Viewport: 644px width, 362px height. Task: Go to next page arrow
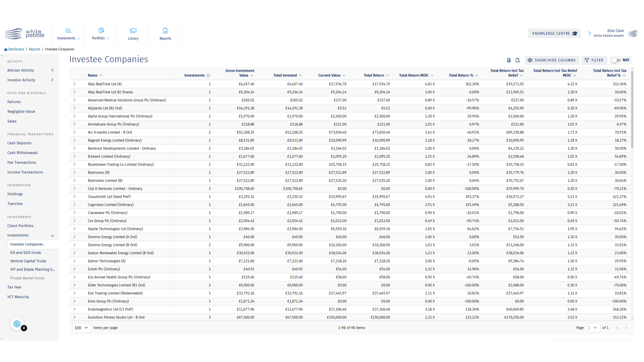[x=626, y=328]
